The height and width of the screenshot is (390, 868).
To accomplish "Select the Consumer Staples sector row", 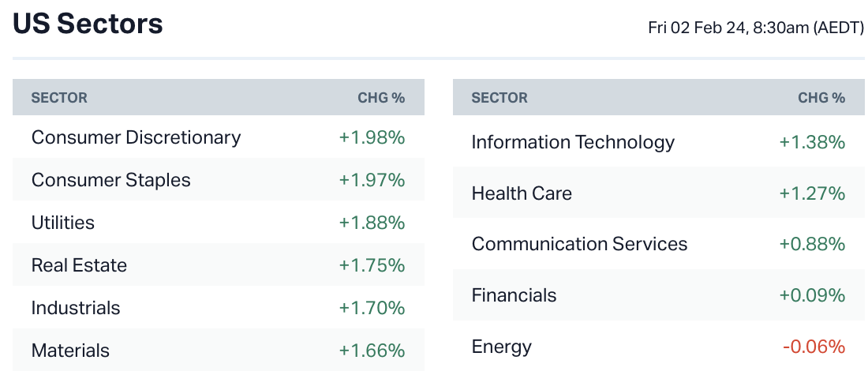I will (110, 180).
